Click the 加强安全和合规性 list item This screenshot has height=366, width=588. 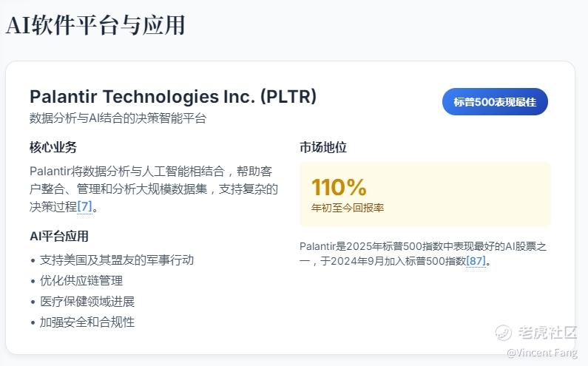coord(87,322)
